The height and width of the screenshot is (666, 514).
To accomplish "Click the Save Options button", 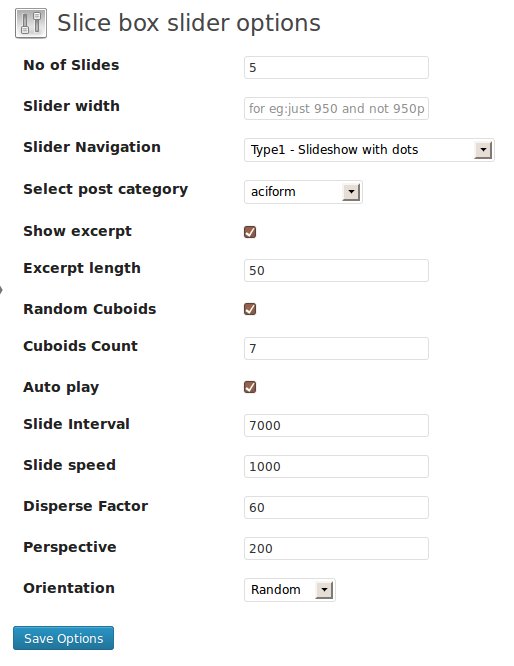I will 63,638.
